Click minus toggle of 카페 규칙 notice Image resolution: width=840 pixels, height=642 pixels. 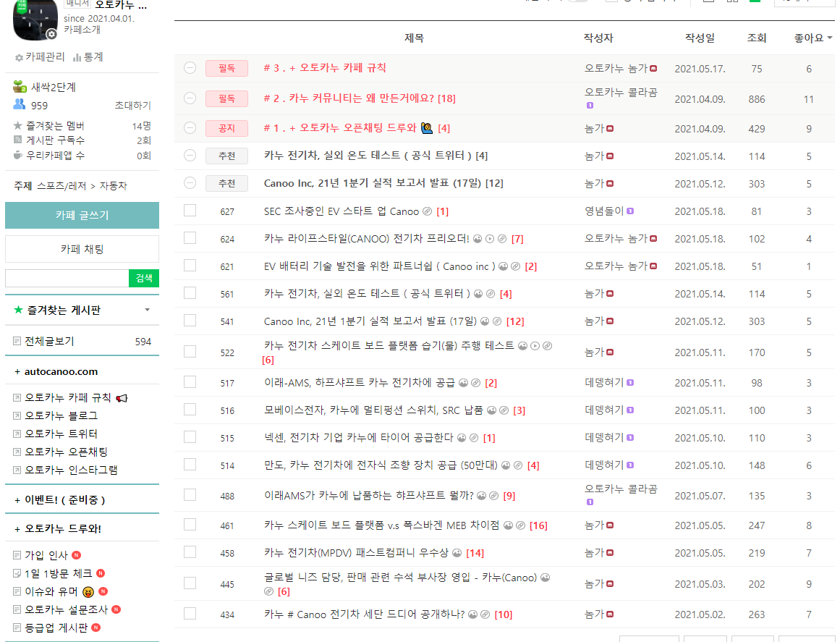[190, 67]
